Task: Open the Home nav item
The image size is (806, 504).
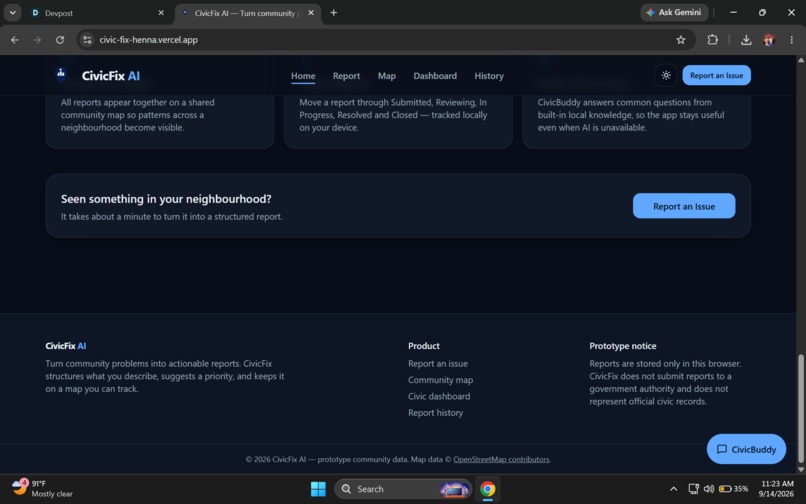Action: 303,76
